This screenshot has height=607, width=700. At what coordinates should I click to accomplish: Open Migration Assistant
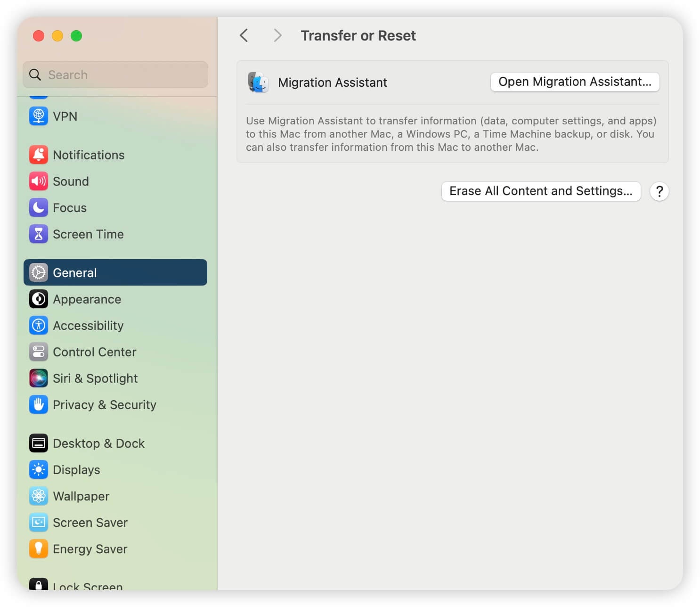pyautogui.click(x=575, y=82)
